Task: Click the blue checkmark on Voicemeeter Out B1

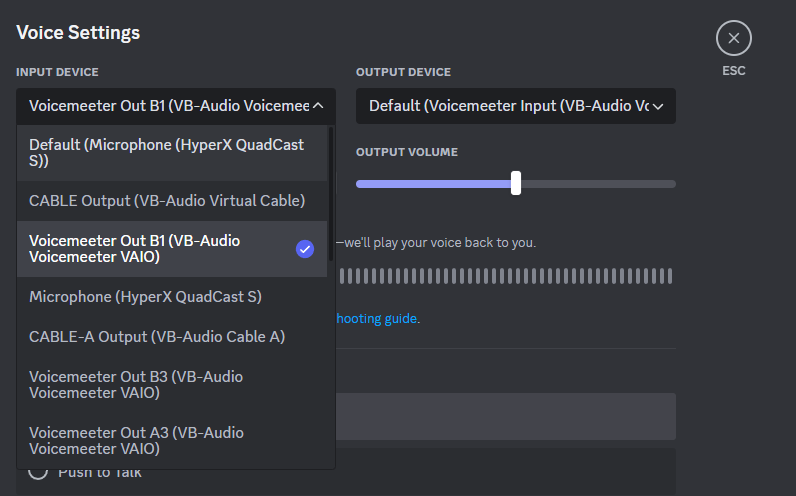Action: 305,249
